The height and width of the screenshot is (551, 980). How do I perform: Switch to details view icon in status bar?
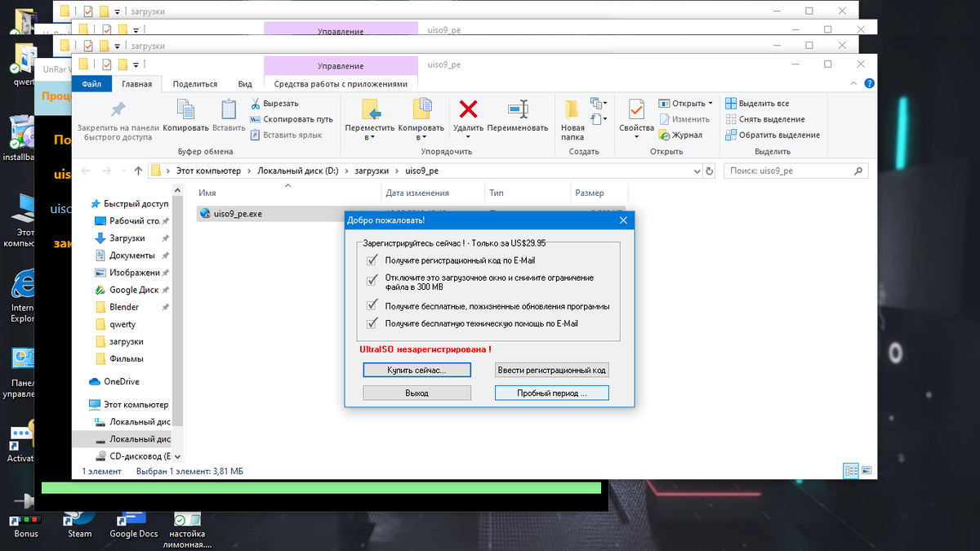851,471
